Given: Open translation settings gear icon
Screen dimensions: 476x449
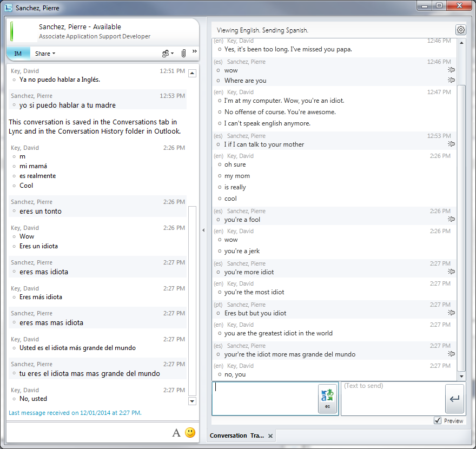Looking at the screenshot, I should [460, 30].
